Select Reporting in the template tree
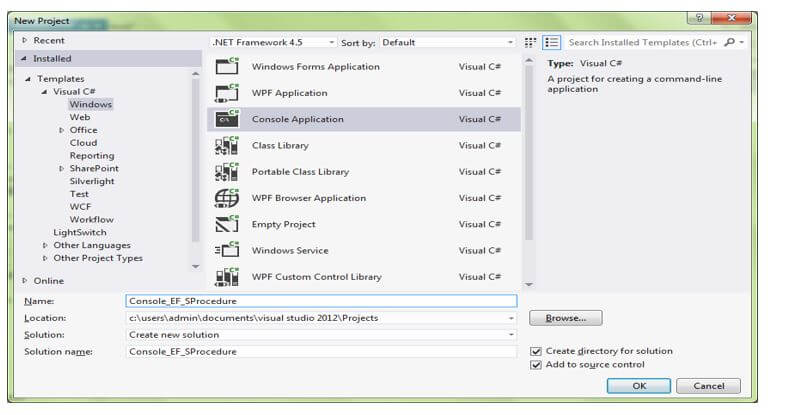This screenshot has width=805, height=415. (92, 156)
